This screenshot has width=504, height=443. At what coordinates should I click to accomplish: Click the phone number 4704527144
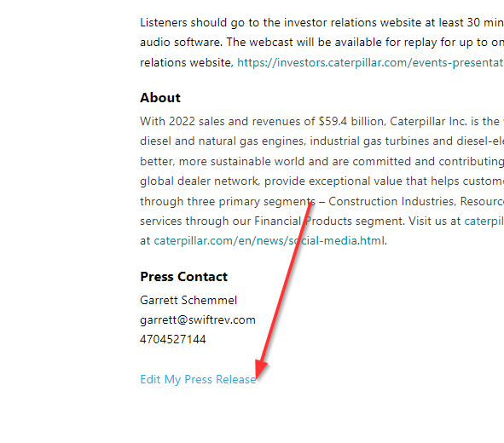click(173, 340)
